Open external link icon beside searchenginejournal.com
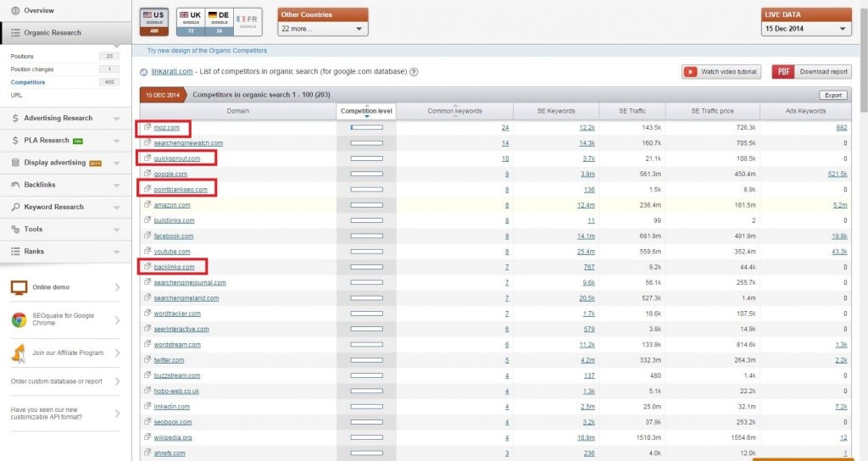868x461 pixels. click(147, 282)
